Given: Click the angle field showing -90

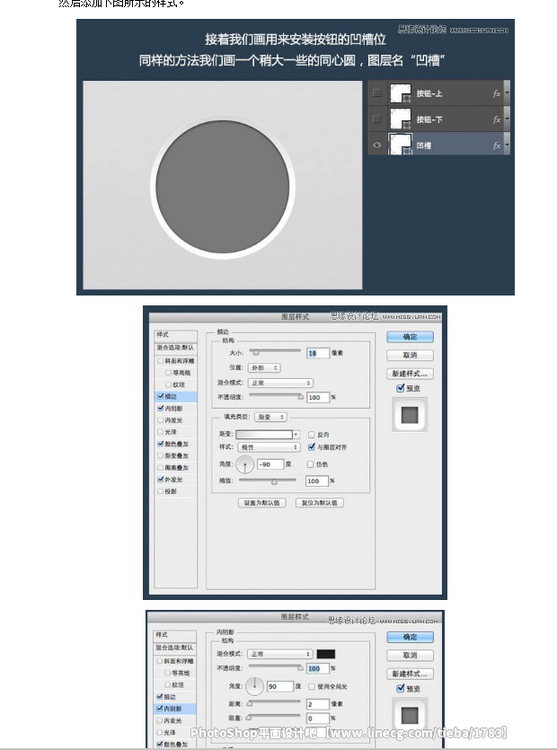Looking at the screenshot, I should point(271,464).
